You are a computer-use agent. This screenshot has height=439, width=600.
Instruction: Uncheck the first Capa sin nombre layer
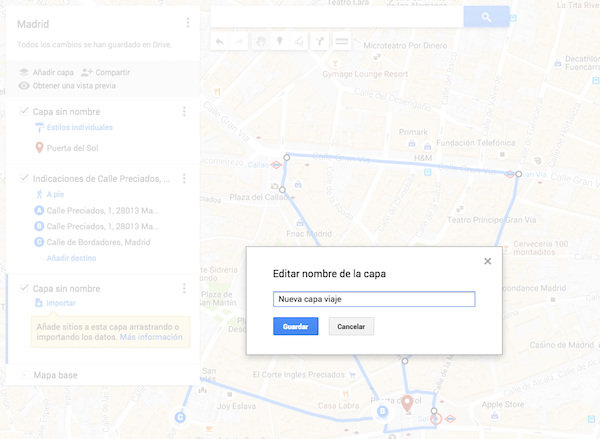tap(24, 111)
